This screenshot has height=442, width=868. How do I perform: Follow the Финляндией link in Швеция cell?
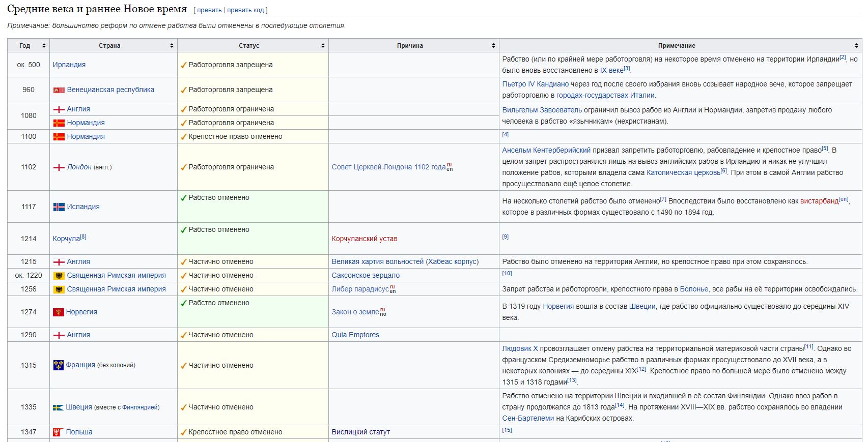(x=139, y=407)
